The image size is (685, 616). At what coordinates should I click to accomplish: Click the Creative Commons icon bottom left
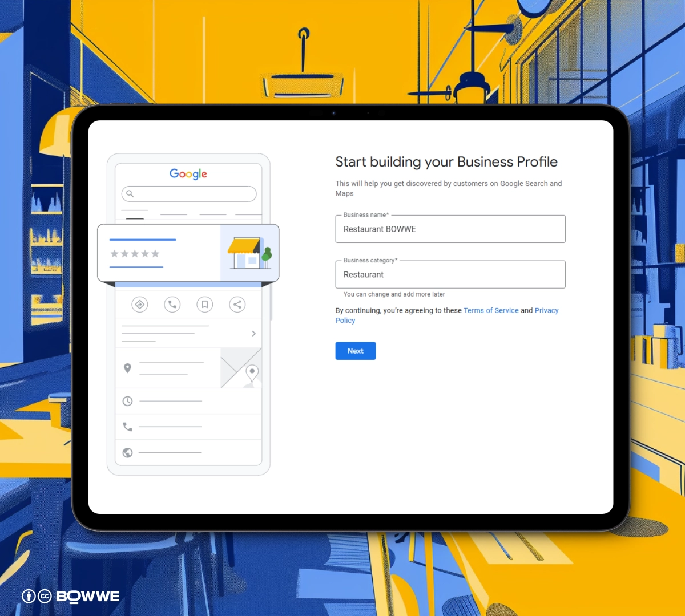(x=45, y=596)
